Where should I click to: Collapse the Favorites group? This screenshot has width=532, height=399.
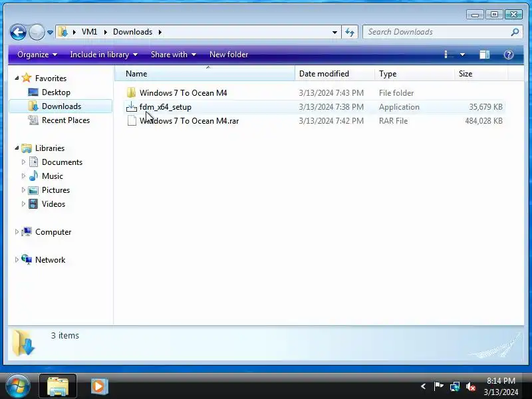click(x=17, y=78)
